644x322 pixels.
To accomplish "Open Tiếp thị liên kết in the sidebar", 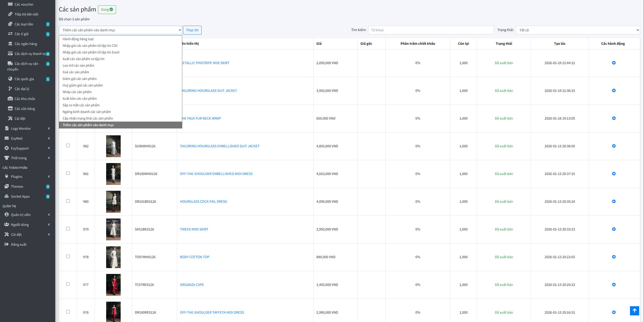I will tap(26, 14).
